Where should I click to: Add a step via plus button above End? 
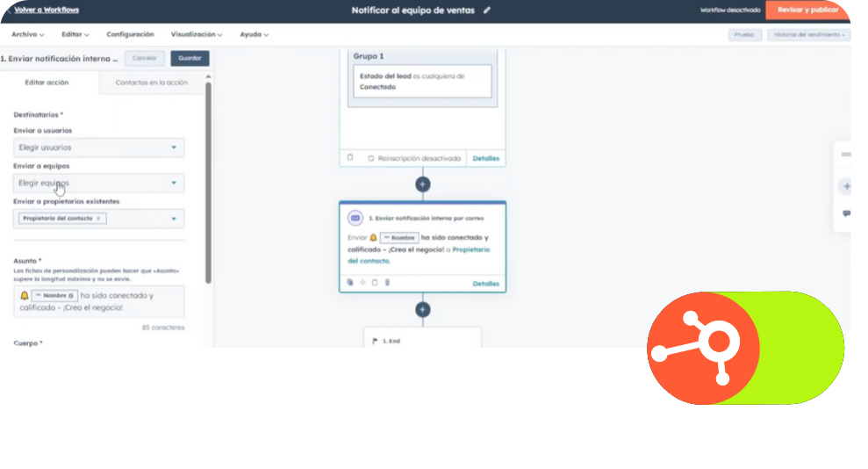pyautogui.click(x=422, y=309)
